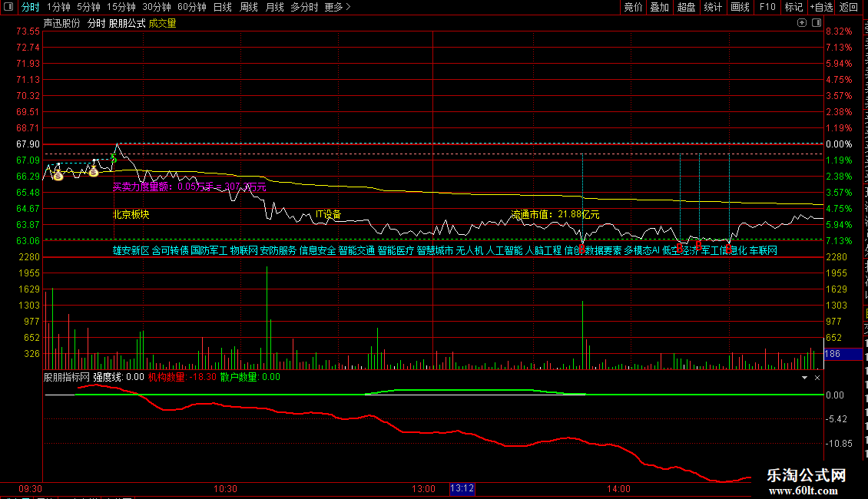Screen dimensions: 868x499
Task: Switch to 1分钟 chart period
Action: point(58,7)
